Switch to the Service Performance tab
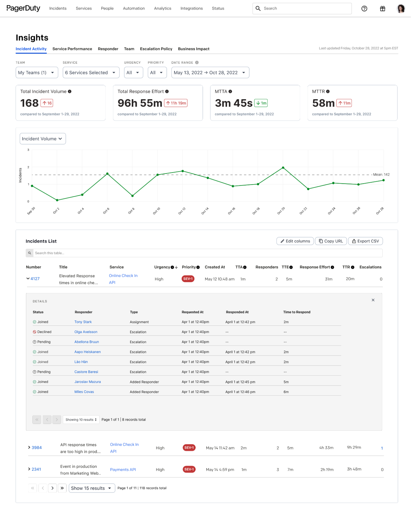This screenshot has height=532, width=411. [72, 49]
